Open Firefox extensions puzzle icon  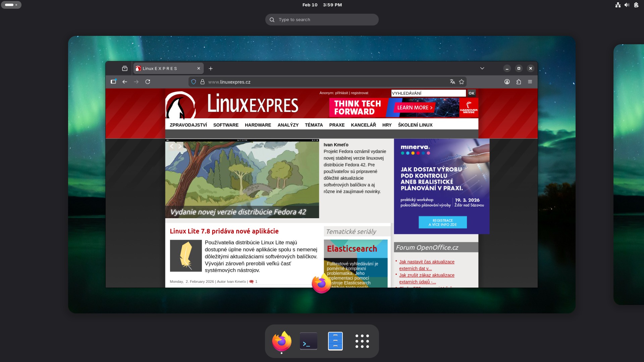519,82
